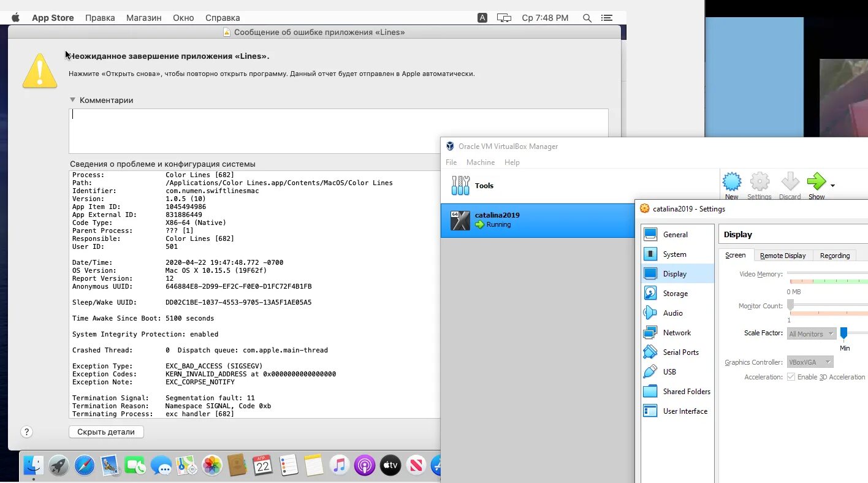Screen dimensions: 868x483
Task: Open Photos pinwheel icon in Dock
Action: pyautogui.click(x=212, y=466)
